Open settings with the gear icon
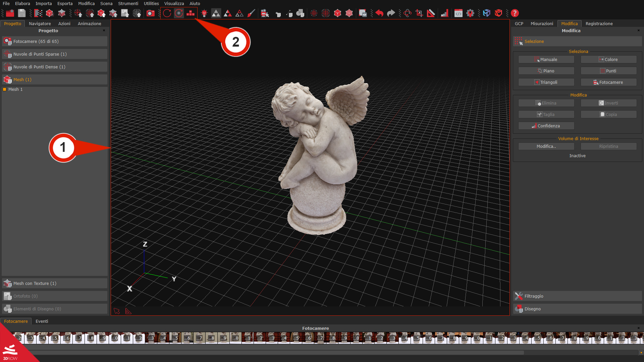Image resolution: width=644 pixels, height=362 pixels. coord(470,13)
